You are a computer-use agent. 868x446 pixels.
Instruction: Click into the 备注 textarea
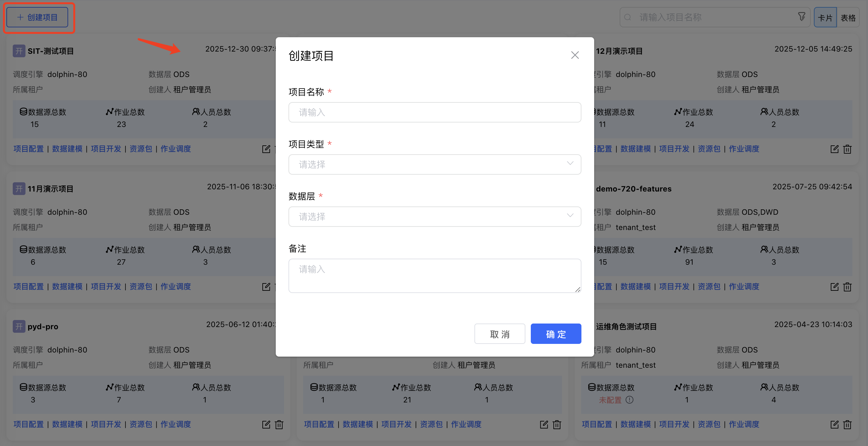coord(434,276)
